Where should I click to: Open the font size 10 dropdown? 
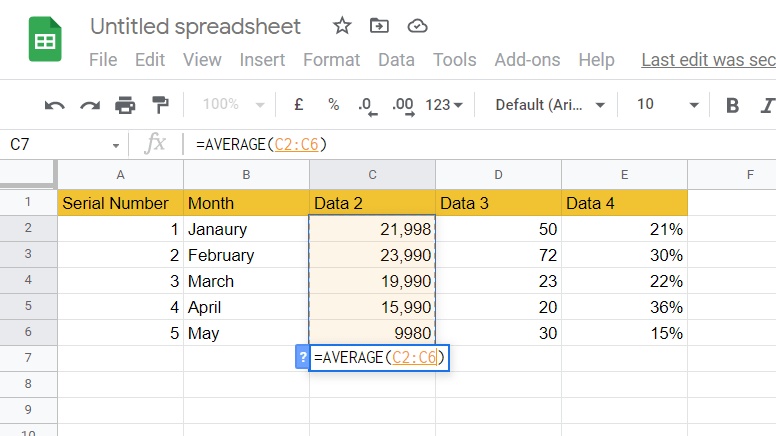click(x=667, y=105)
